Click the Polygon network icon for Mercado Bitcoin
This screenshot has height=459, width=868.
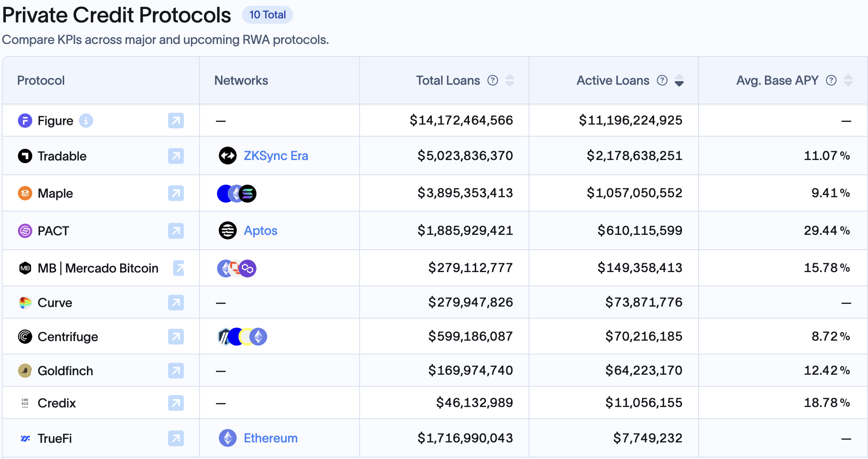pos(248,268)
